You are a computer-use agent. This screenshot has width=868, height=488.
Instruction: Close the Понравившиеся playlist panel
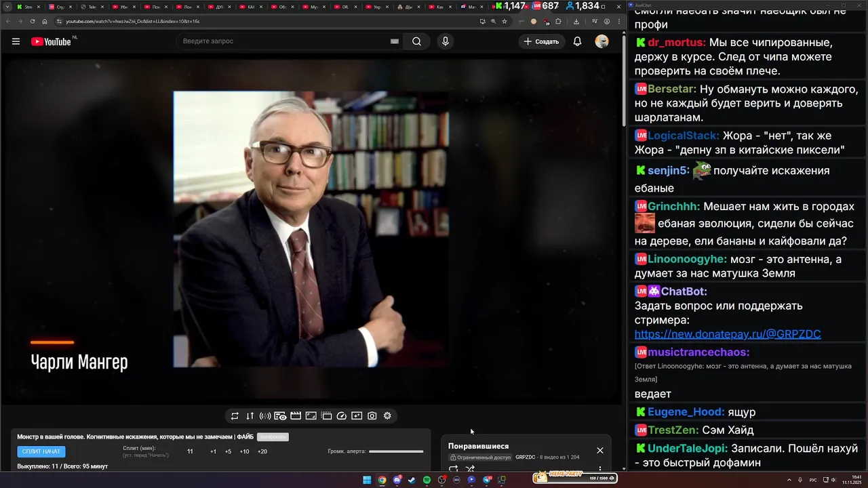[599, 450]
